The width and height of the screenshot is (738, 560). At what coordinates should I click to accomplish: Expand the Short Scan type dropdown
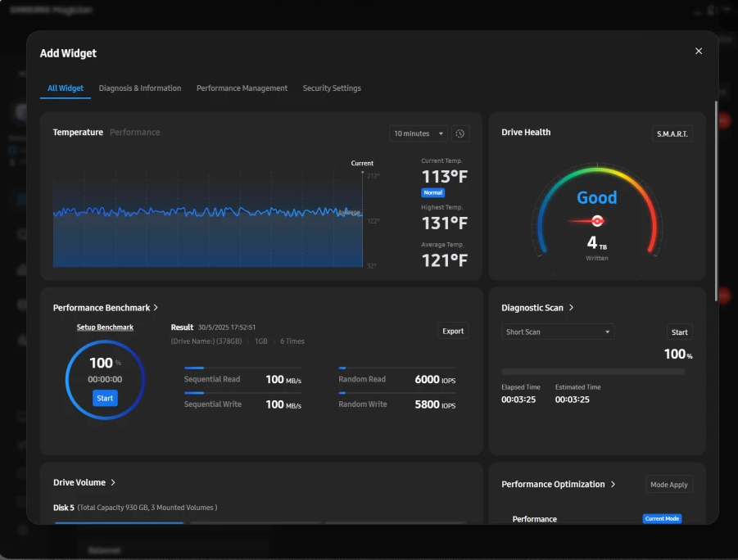[x=558, y=332]
